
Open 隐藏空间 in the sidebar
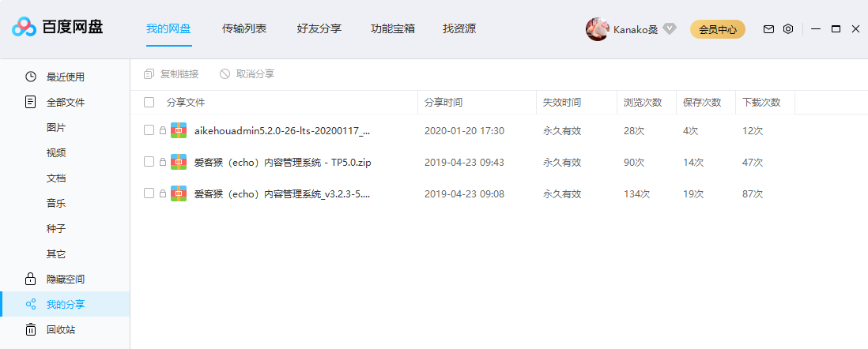(66, 280)
